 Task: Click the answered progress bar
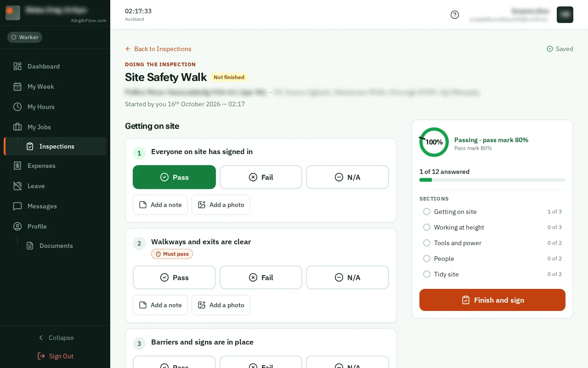click(492, 180)
